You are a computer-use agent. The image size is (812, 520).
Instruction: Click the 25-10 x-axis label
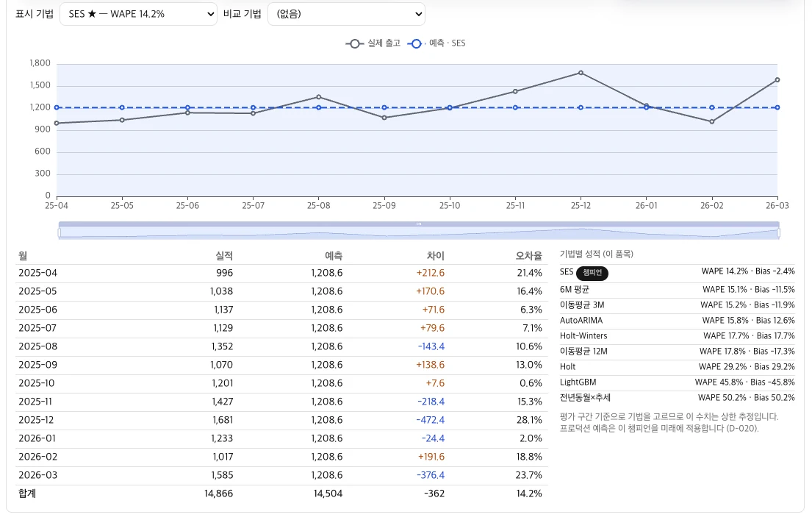tap(450, 206)
